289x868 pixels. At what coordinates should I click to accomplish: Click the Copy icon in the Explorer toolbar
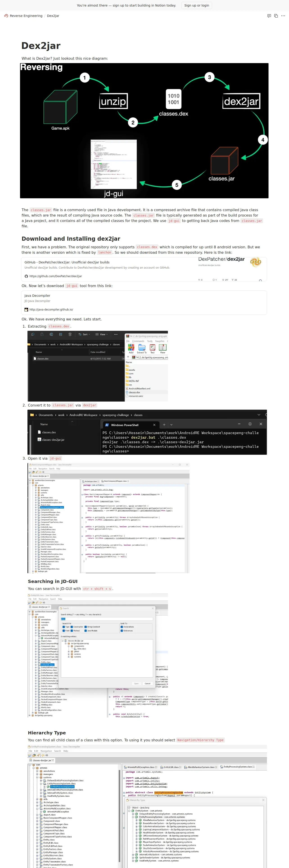(33, 335)
